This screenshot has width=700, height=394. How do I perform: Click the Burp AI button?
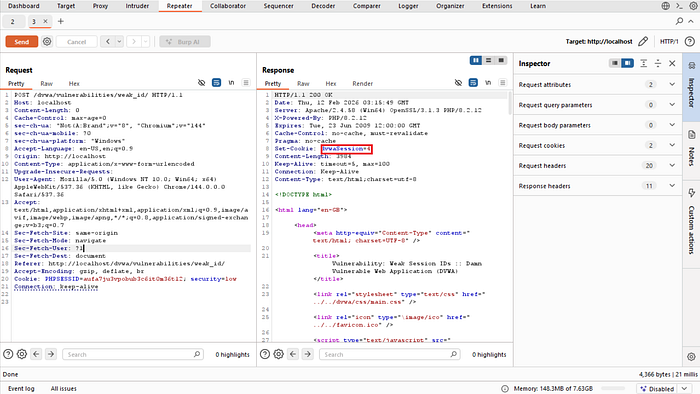point(185,41)
